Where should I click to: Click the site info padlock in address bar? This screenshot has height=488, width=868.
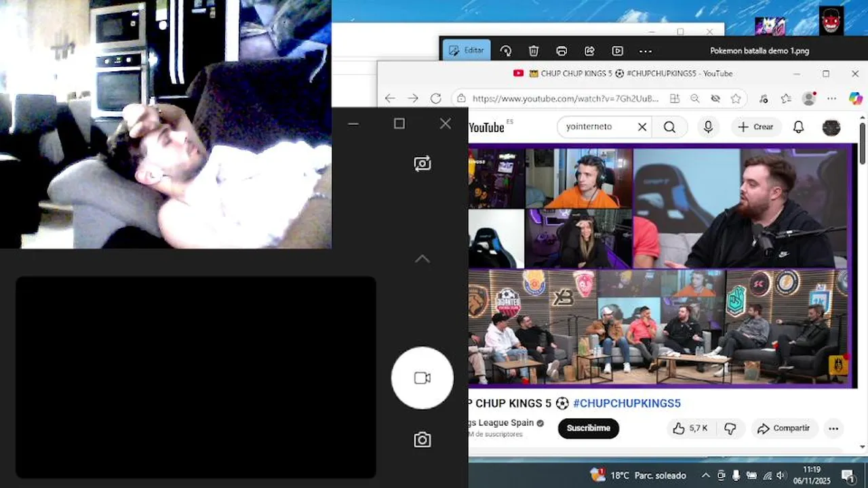461,98
